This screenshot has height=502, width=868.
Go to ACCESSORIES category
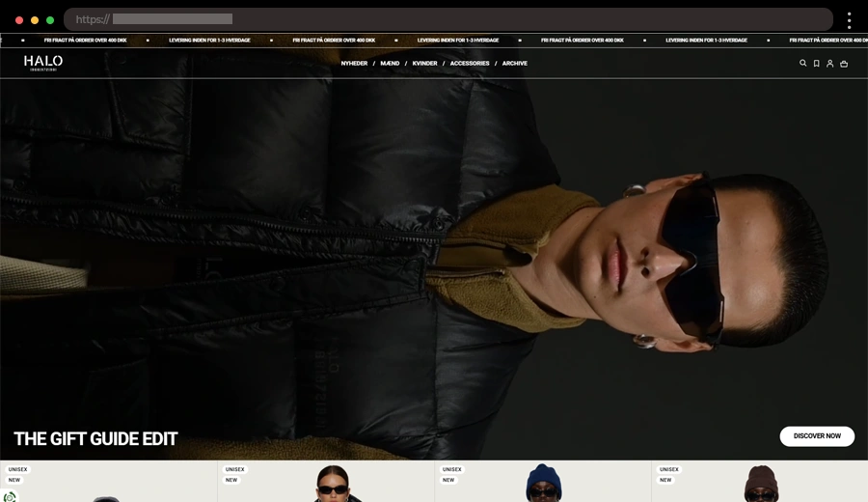(470, 64)
